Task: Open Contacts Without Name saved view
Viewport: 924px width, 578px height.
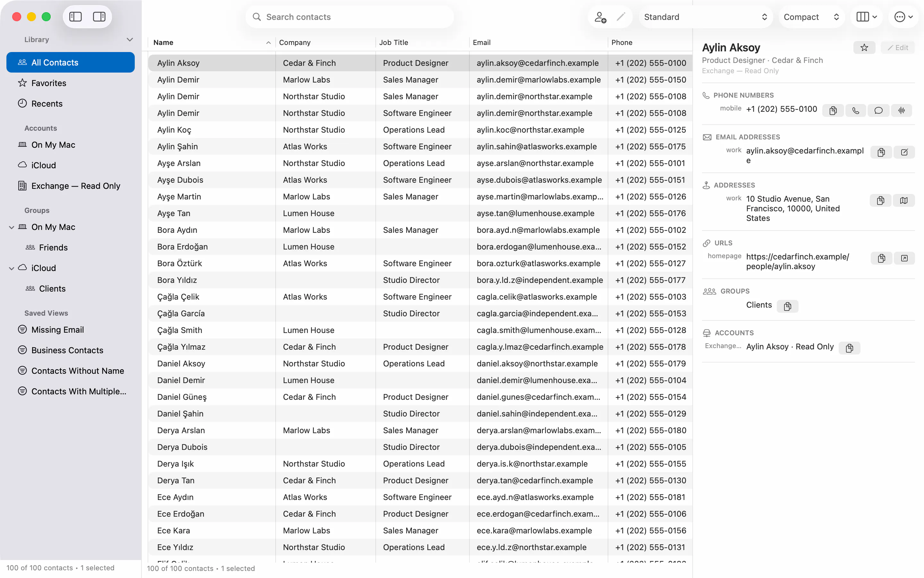Action: tap(71, 371)
